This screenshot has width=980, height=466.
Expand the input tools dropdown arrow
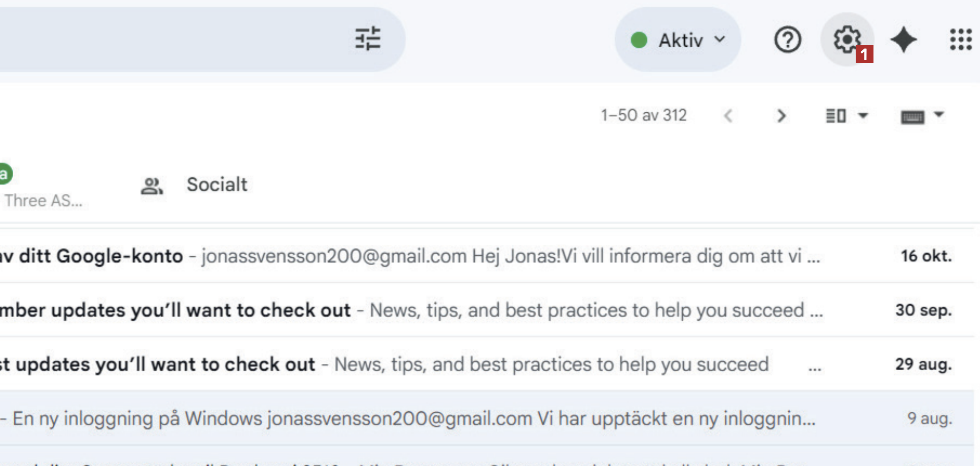point(939,114)
